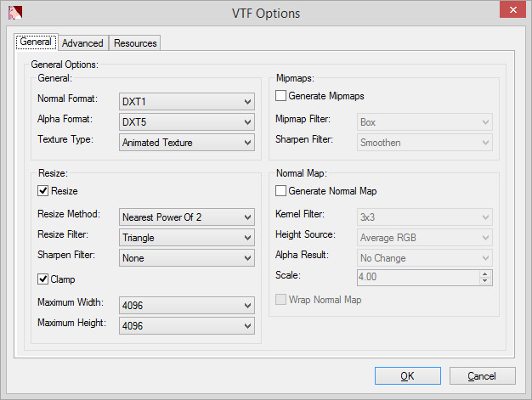The width and height of the screenshot is (532, 400).
Task: Expand the Alpha Format dropdown
Action: tap(187, 121)
